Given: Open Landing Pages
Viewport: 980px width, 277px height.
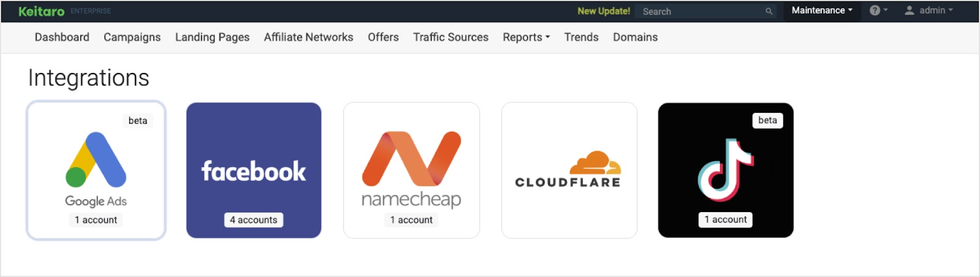Looking at the screenshot, I should tap(213, 37).
